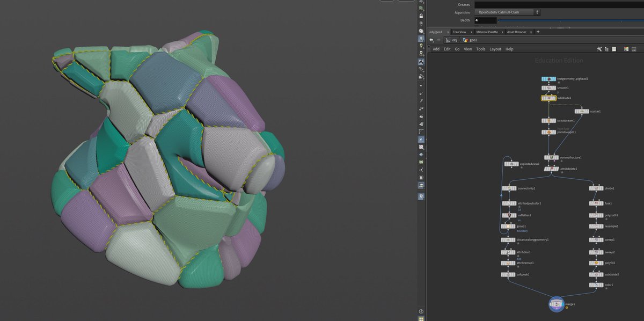Click the obj path breadcrumb
644x321 pixels.
coord(451,40)
